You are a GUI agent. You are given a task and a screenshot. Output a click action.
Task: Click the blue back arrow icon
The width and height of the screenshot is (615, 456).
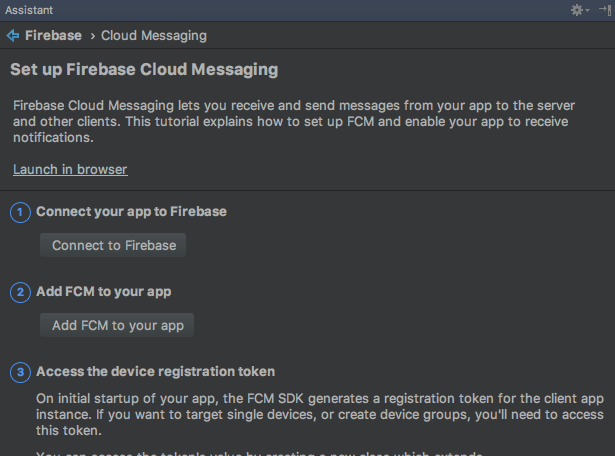pyautogui.click(x=13, y=35)
